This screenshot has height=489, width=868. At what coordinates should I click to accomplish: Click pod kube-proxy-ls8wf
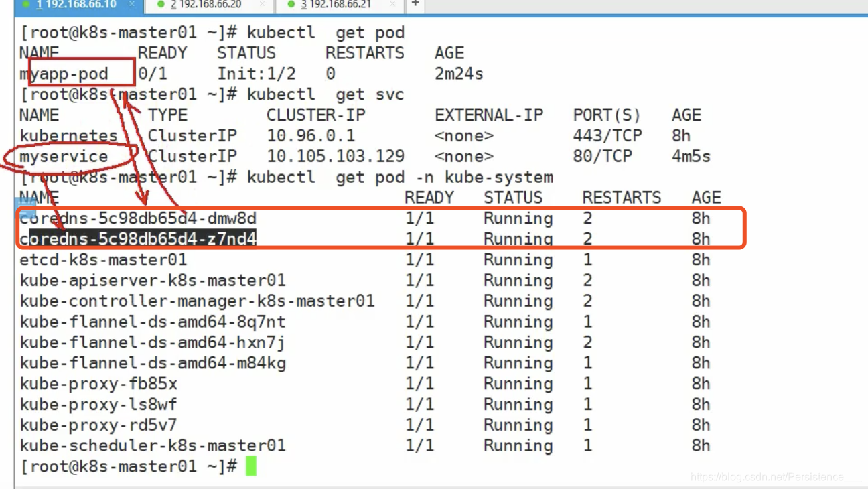pyautogui.click(x=99, y=405)
